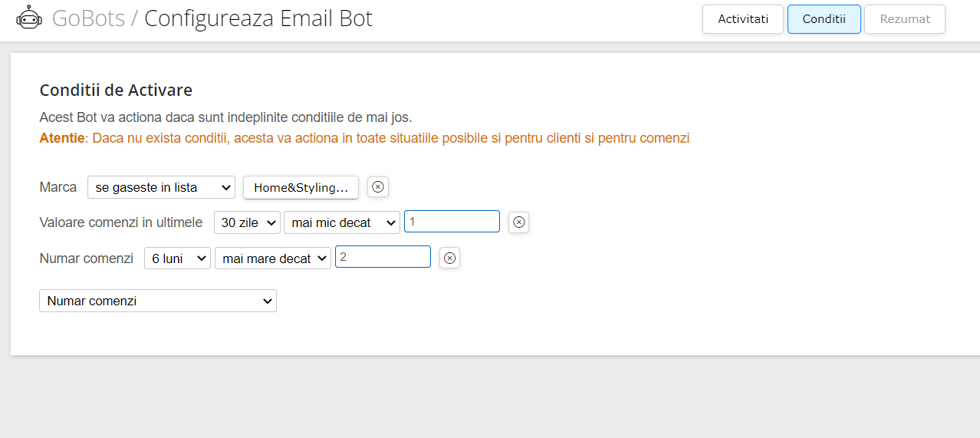
Task: Expand the '6 luni' period dropdown
Action: click(177, 259)
